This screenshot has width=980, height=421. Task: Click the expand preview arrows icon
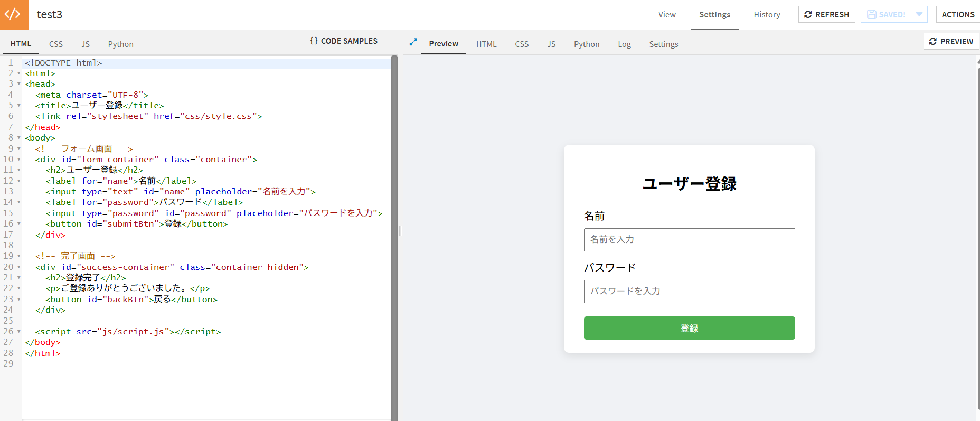413,42
